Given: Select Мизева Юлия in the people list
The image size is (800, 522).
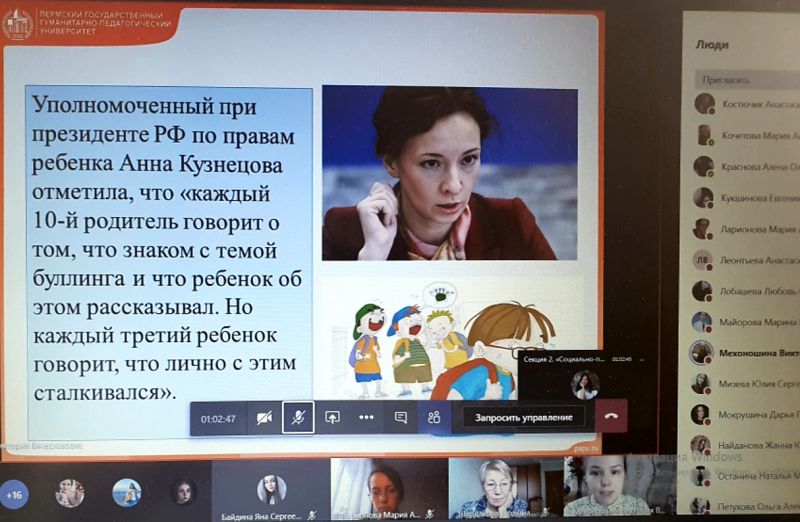Looking at the screenshot, I should tap(746, 384).
